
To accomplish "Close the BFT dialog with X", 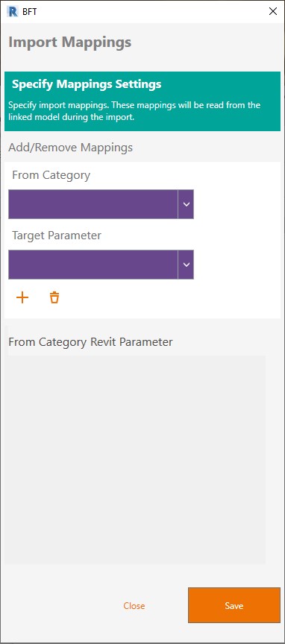I will tap(272, 11).
